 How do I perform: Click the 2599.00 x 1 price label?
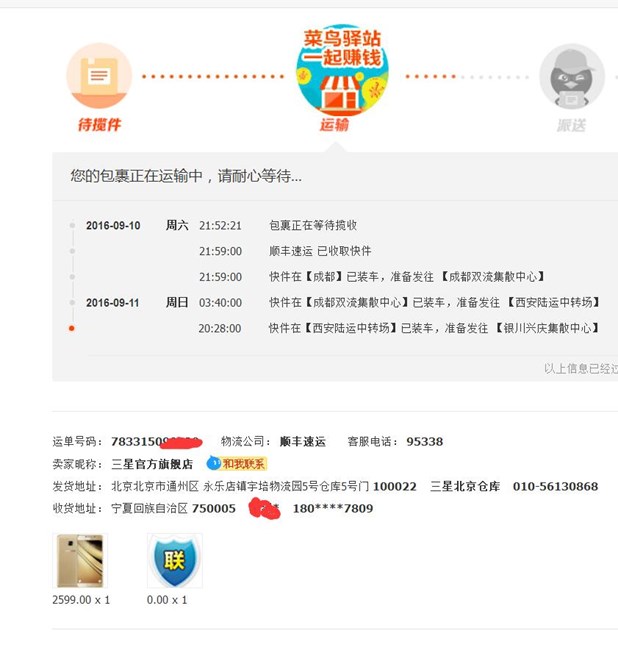click(x=81, y=600)
